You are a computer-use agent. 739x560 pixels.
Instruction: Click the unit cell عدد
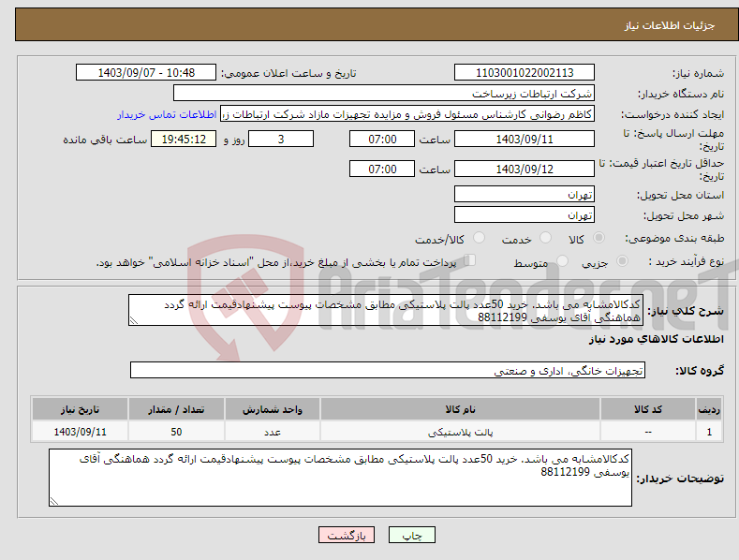273,432
